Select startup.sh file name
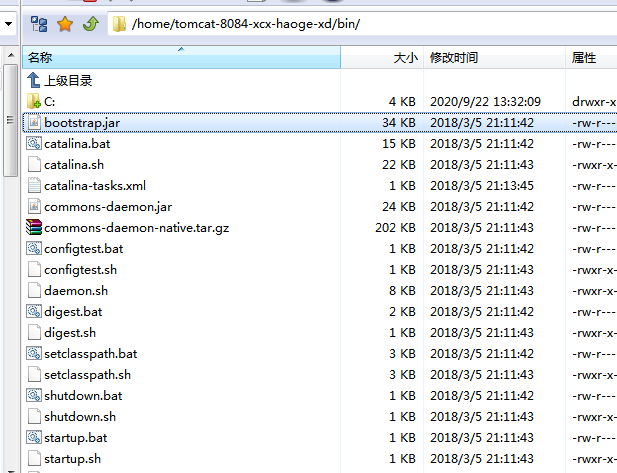 (72, 458)
